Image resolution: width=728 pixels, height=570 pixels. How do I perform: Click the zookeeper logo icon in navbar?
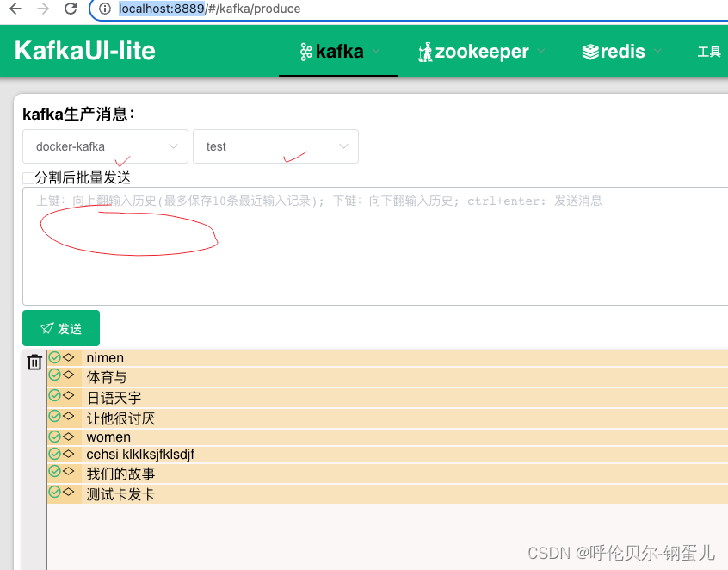pyautogui.click(x=425, y=52)
